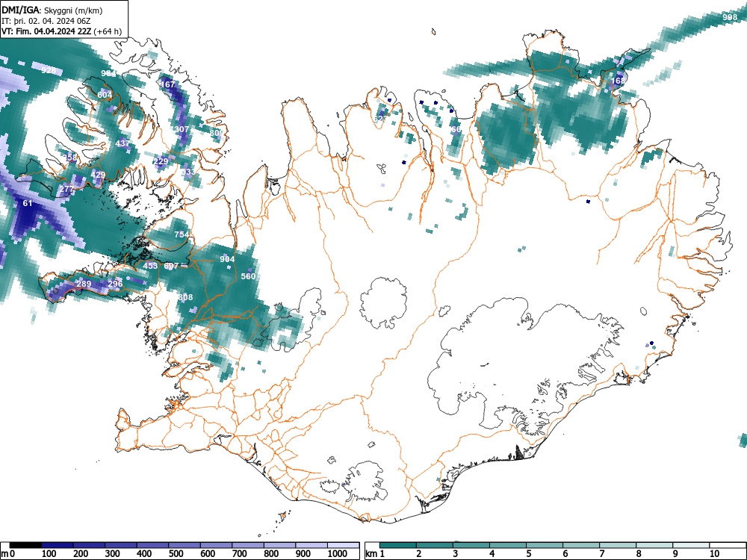
Task: Click the teal 4–5 km legend swatch
Action: coord(508,545)
